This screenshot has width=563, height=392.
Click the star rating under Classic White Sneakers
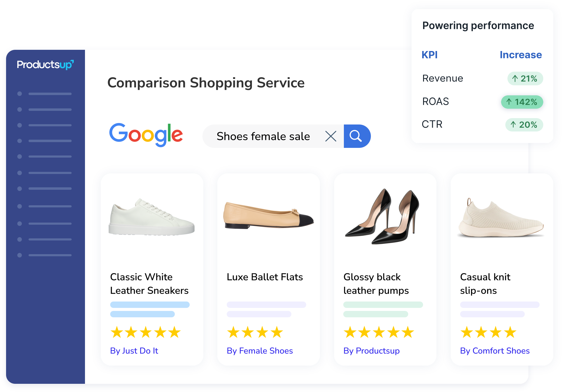[x=146, y=332]
